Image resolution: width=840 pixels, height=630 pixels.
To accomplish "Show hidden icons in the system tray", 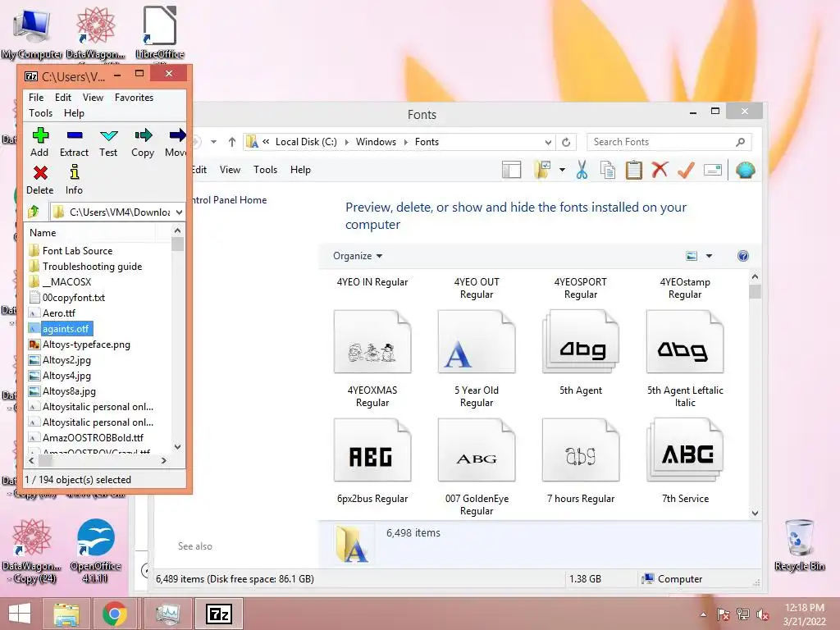I will 703,614.
